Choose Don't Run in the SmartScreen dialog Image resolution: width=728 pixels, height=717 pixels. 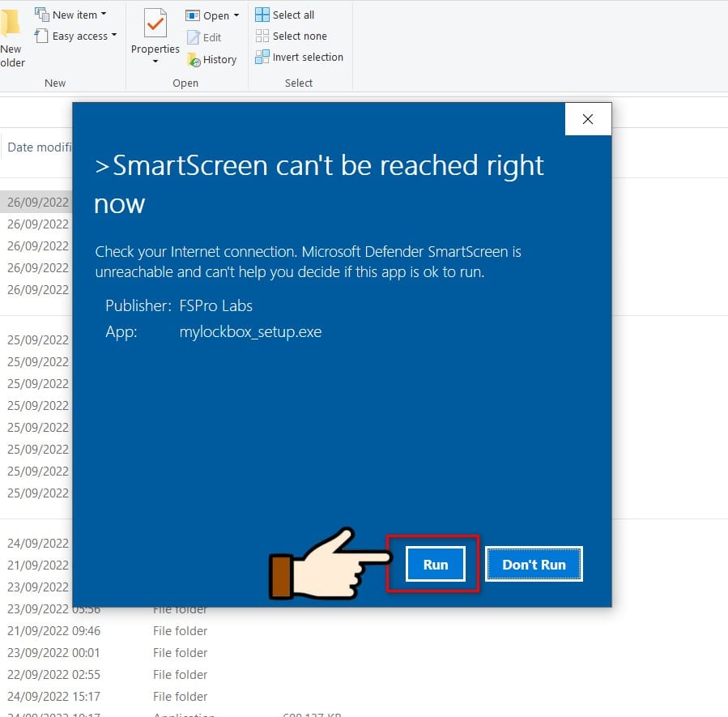point(534,564)
